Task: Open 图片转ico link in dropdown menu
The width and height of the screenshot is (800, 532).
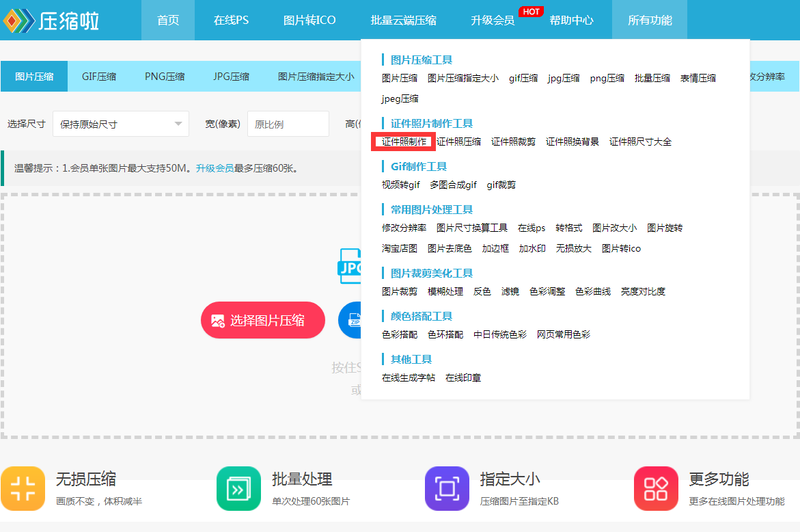Action: (621, 248)
